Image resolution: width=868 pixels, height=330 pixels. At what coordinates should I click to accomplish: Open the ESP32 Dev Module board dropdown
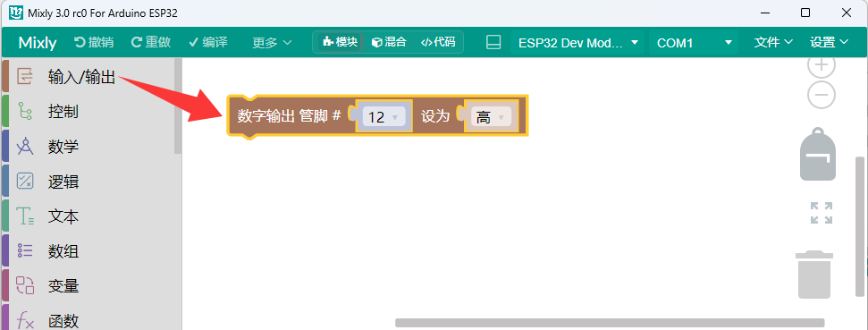tap(578, 43)
